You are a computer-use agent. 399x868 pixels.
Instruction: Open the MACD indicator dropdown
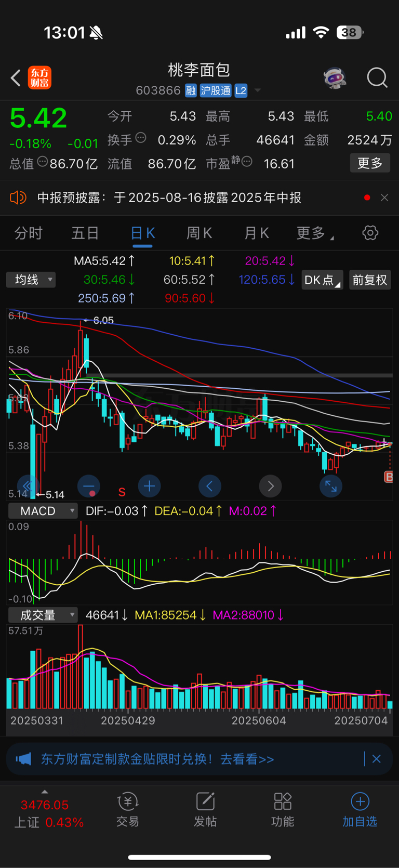[43, 511]
